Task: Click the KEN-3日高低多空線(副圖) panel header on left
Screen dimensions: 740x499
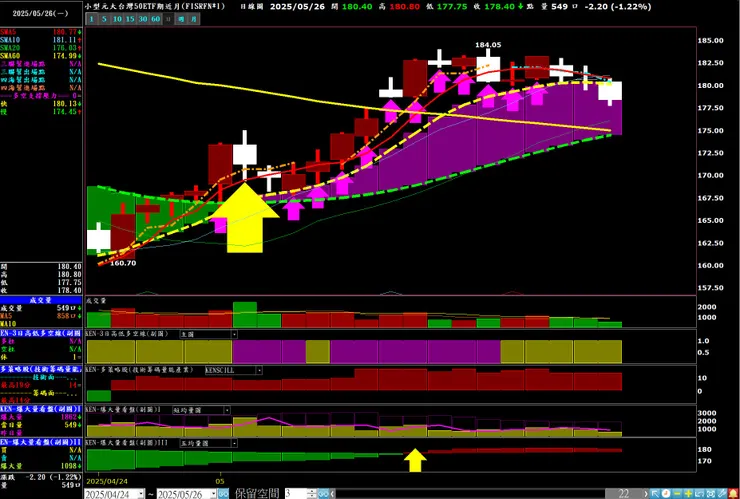Action: (41, 333)
